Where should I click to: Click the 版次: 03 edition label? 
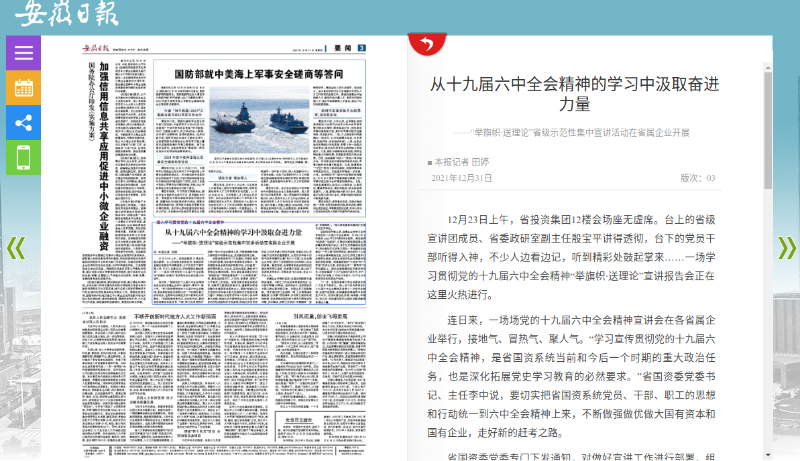pyautogui.click(x=697, y=178)
